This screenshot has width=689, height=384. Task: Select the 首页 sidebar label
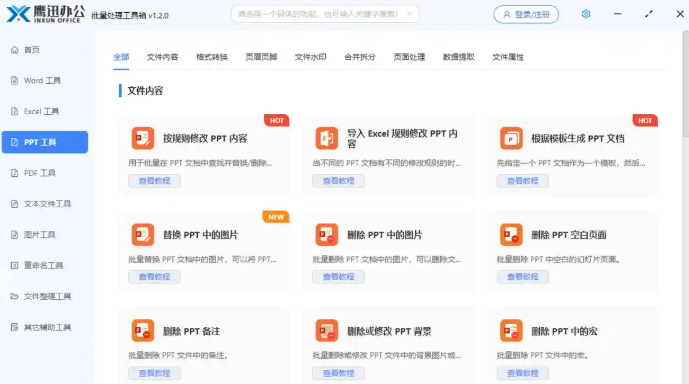point(32,50)
